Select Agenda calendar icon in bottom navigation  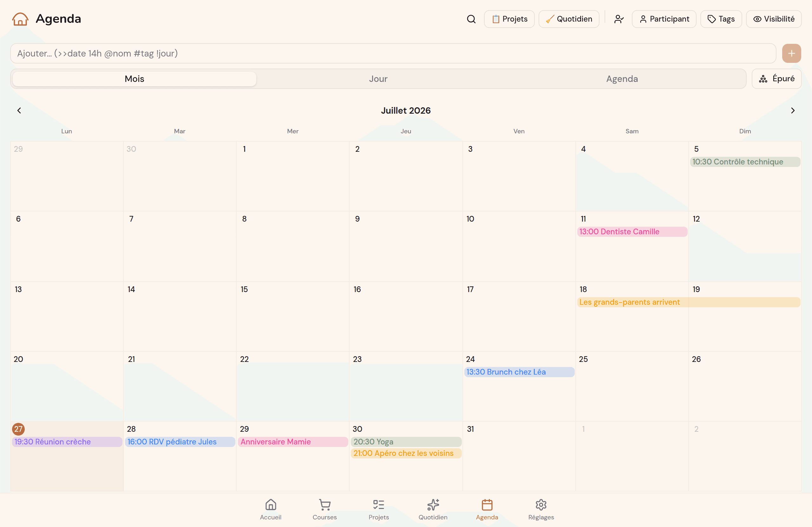click(x=487, y=509)
